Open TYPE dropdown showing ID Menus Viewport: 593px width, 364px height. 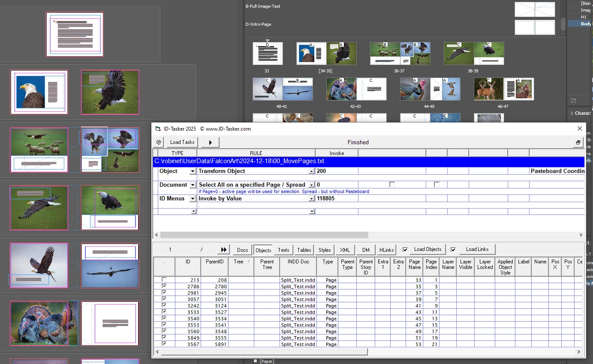[193, 199]
